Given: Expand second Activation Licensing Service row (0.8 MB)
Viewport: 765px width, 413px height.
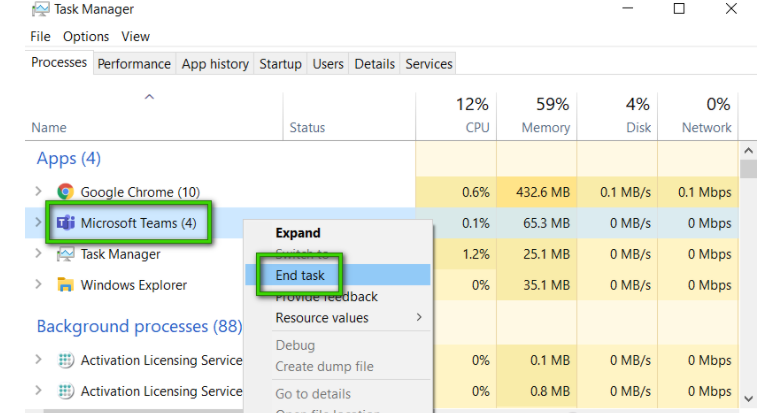Looking at the screenshot, I should (x=39, y=390).
